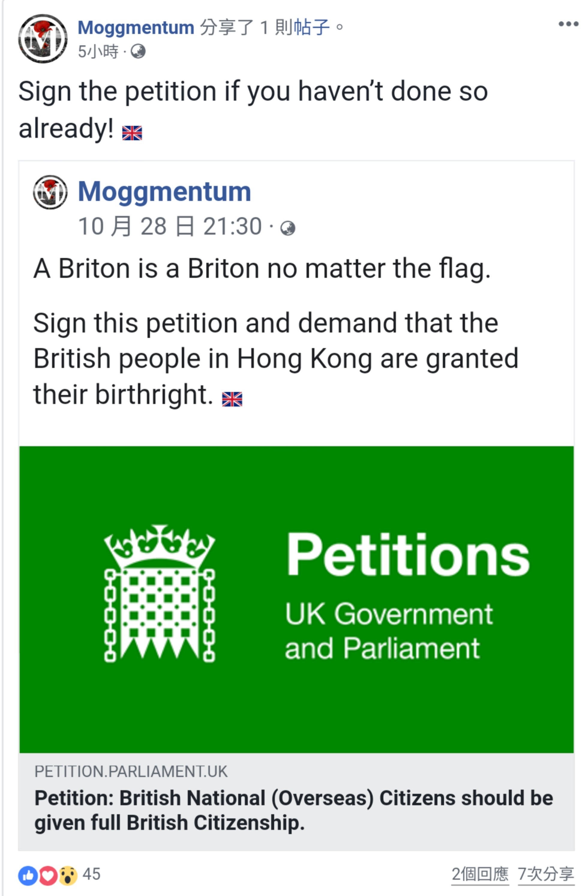Open the three-dots post options menu
This screenshot has width=588, height=896.
[x=568, y=24]
